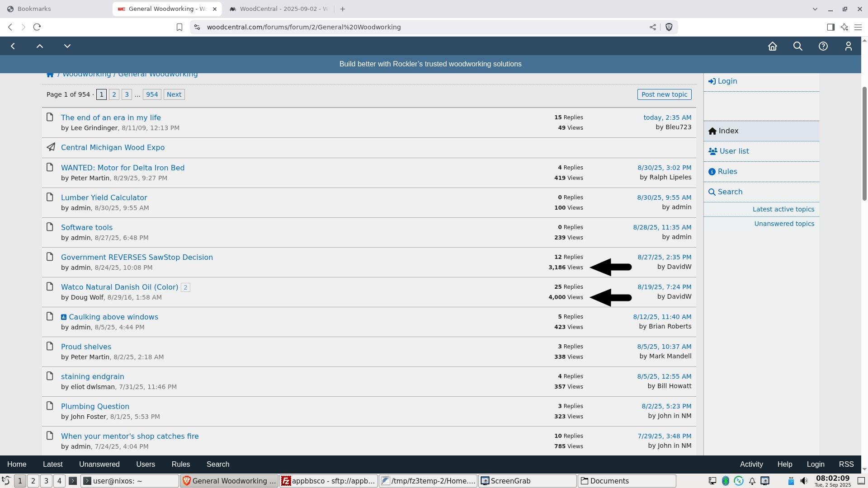
Task: Click Activity in bottom navigation bar
Action: (x=751, y=465)
